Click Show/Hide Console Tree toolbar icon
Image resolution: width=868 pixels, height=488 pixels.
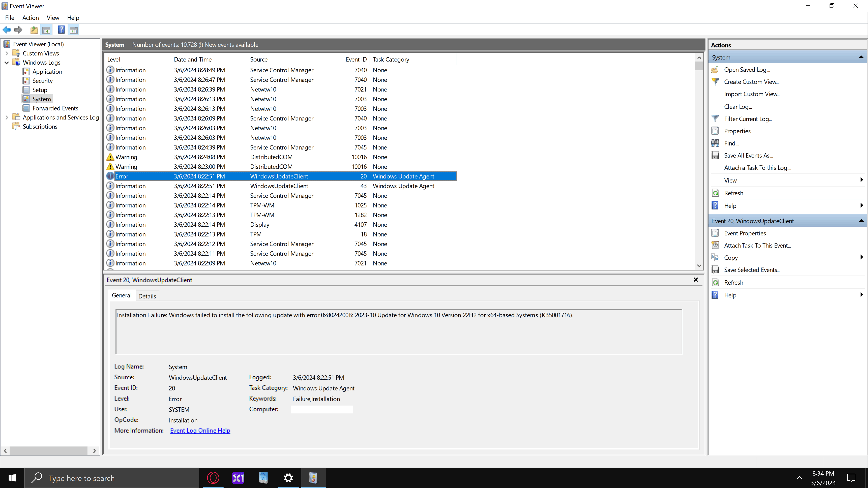[46, 30]
